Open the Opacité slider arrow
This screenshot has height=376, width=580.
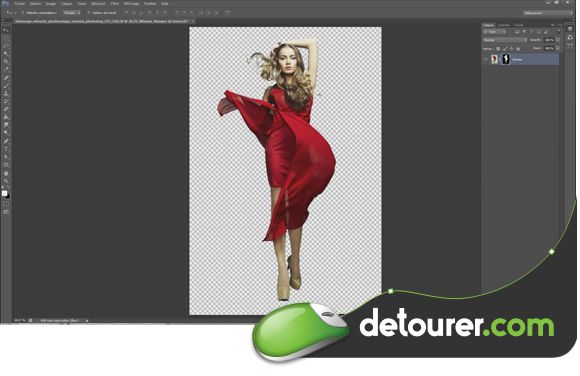click(558, 40)
